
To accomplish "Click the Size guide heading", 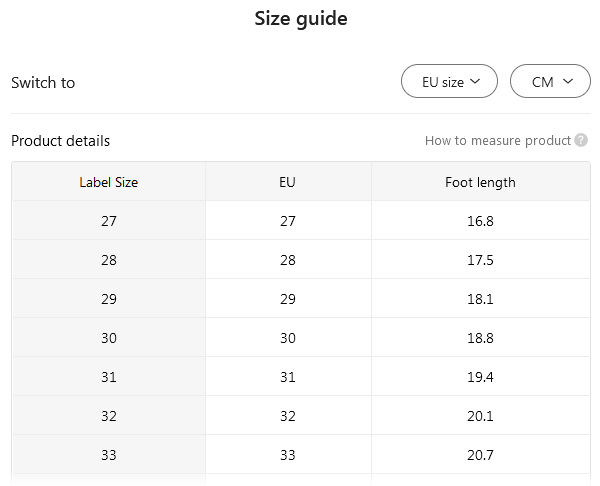I will point(301,18).
